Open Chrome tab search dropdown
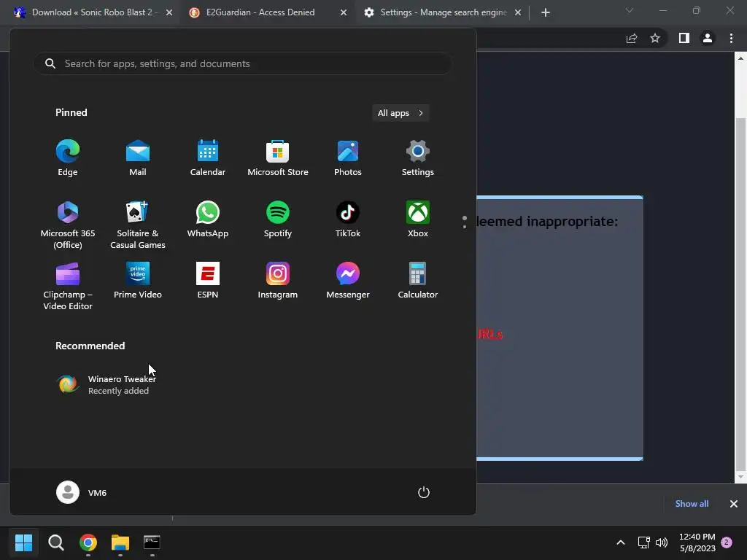The height and width of the screenshot is (560, 747). (630, 10)
